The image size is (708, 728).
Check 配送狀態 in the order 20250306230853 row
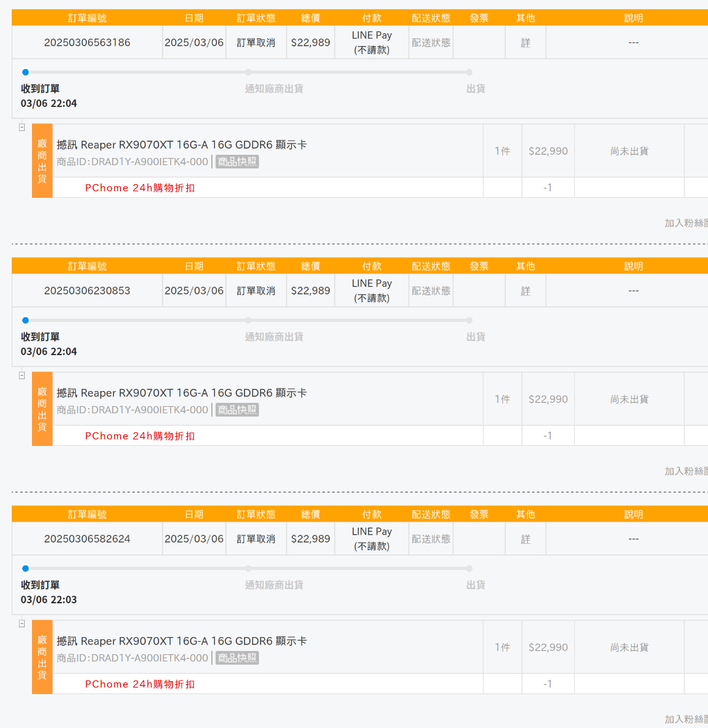[x=431, y=291]
